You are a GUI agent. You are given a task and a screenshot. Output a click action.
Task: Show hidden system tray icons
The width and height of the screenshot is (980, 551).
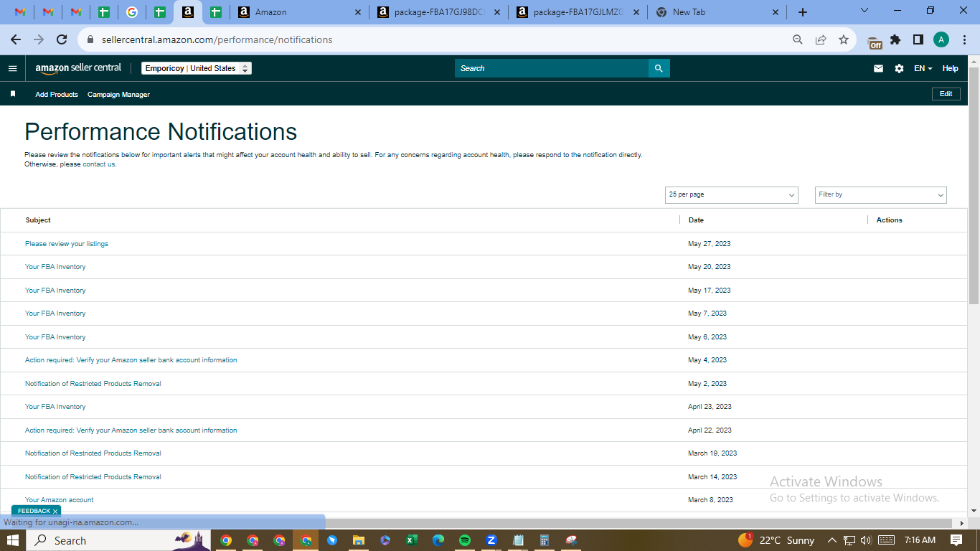coord(832,540)
